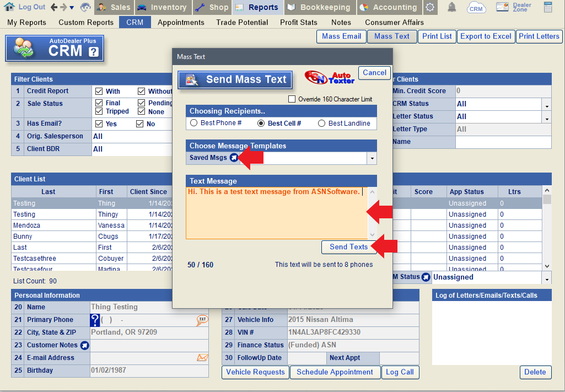
Task: Open the Bookkeeping menu
Action: [x=320, y=7]
